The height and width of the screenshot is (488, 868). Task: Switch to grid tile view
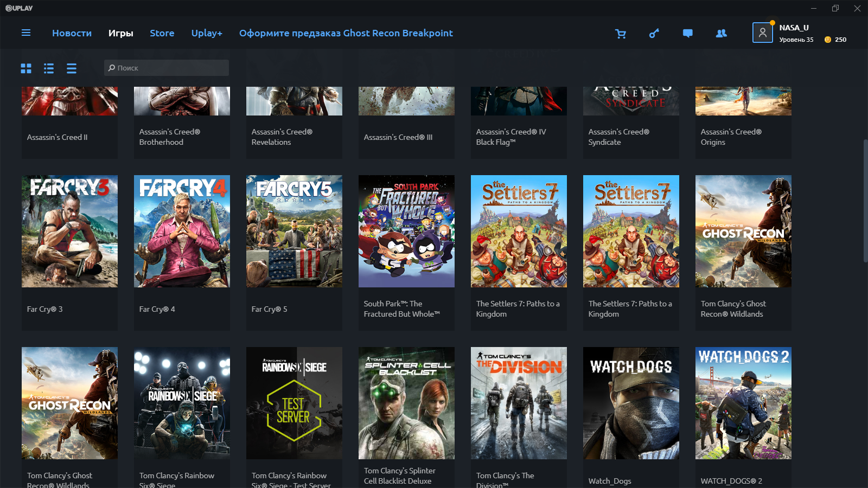click(26, 68)
